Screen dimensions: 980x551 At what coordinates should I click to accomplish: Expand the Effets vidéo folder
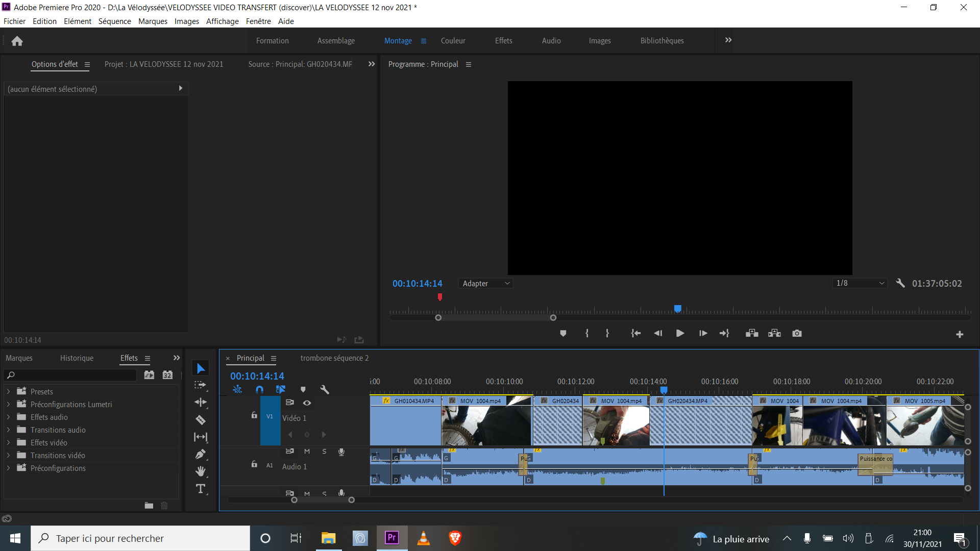pos(8,442)
